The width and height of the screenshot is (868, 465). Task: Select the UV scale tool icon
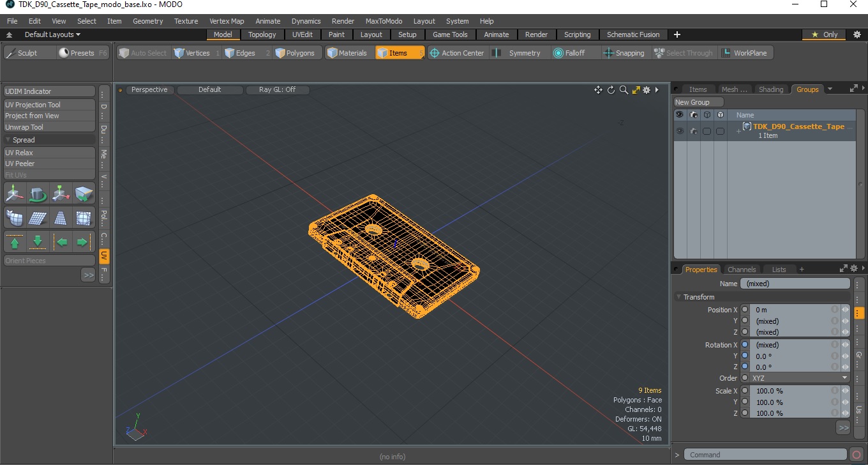click(x=61, y=194)
